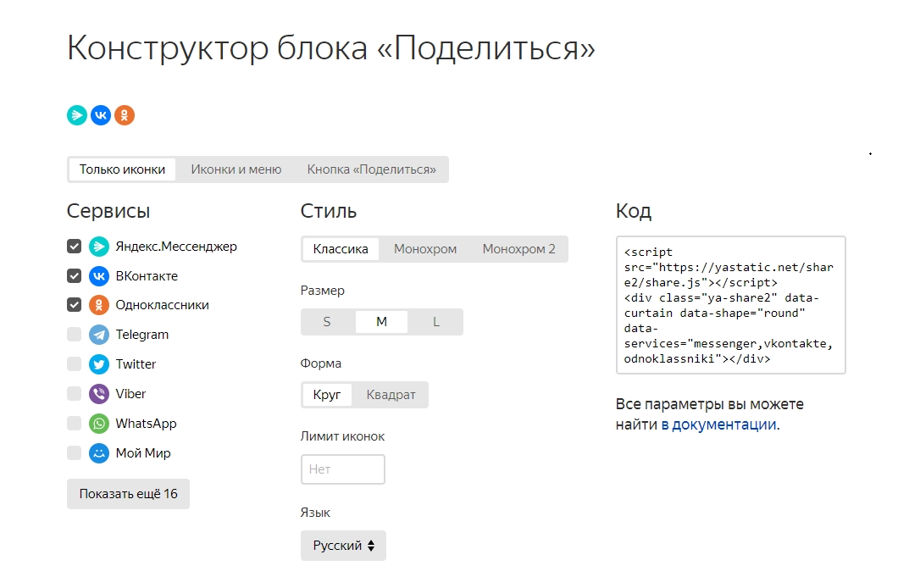Click inside the code snippet box
This screenshot has height=588, width=898.
[731, 305]
